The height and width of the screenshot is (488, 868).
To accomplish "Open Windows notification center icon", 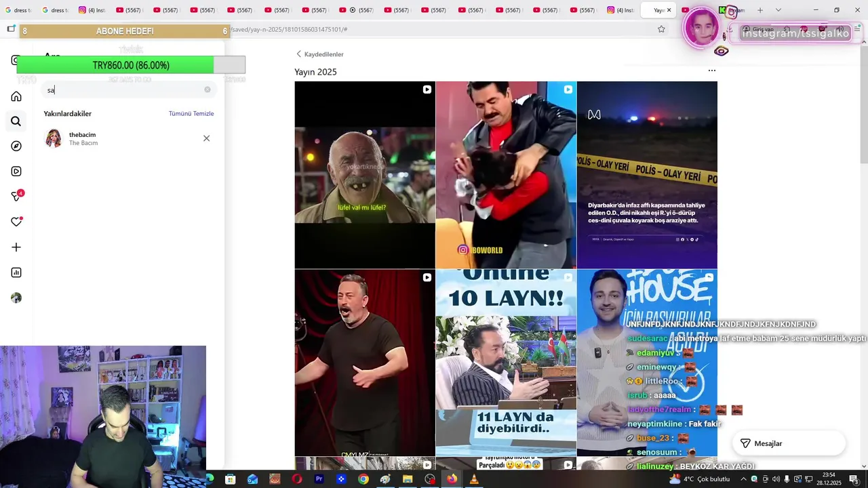I will tap(854, 479).
